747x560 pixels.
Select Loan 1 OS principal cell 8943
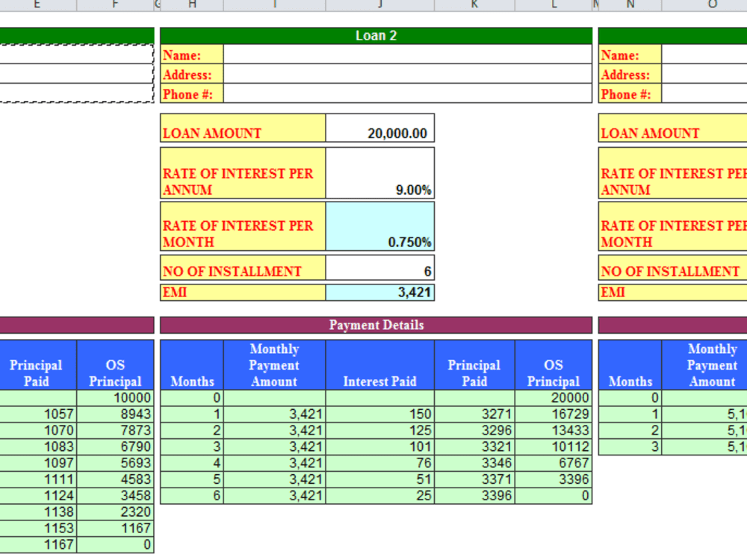[115, 414]
